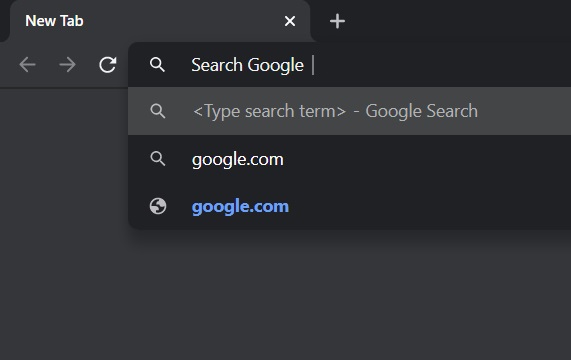Focus the "Search Google" address bar text
This screenshot has width=571, height=360.
tap(247, 65)
